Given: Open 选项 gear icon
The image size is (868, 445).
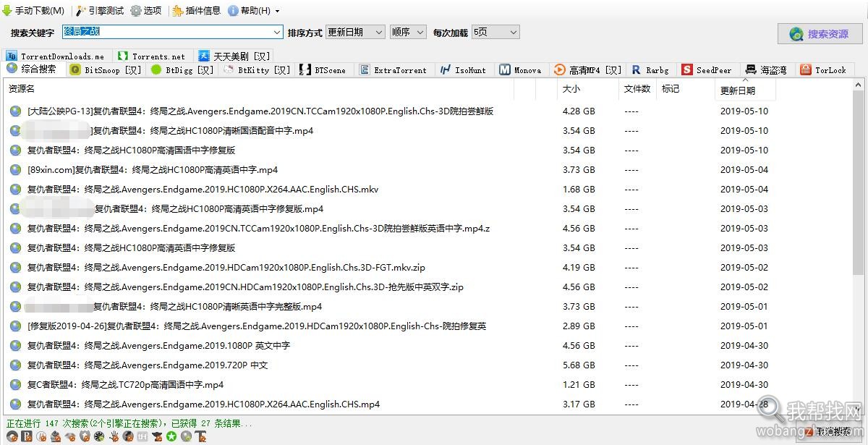Looking at the screenshot, I should point(136,11).
